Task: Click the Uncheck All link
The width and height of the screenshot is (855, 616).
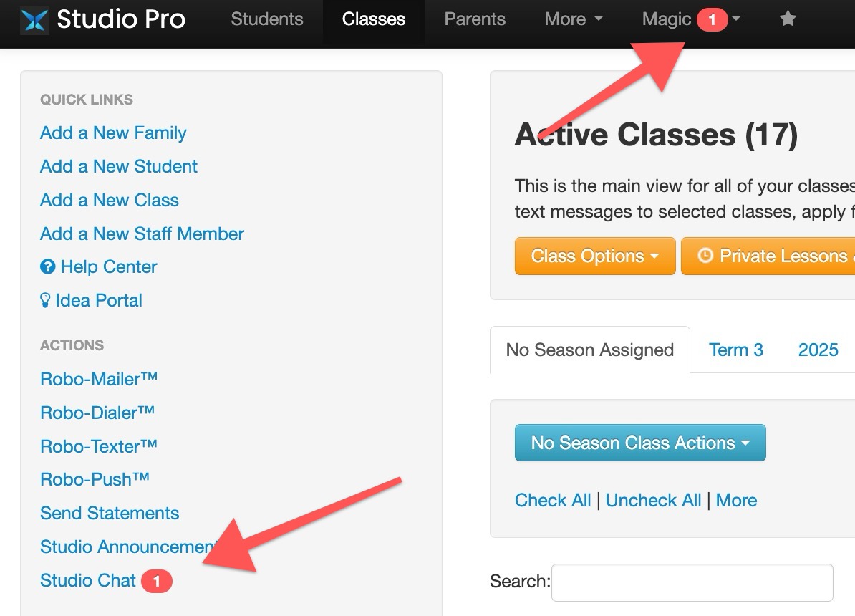Action: pyautogui.click(x=653, y=501)
